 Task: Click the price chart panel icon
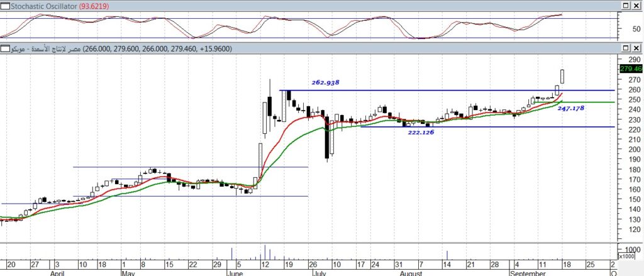[4, 48]
